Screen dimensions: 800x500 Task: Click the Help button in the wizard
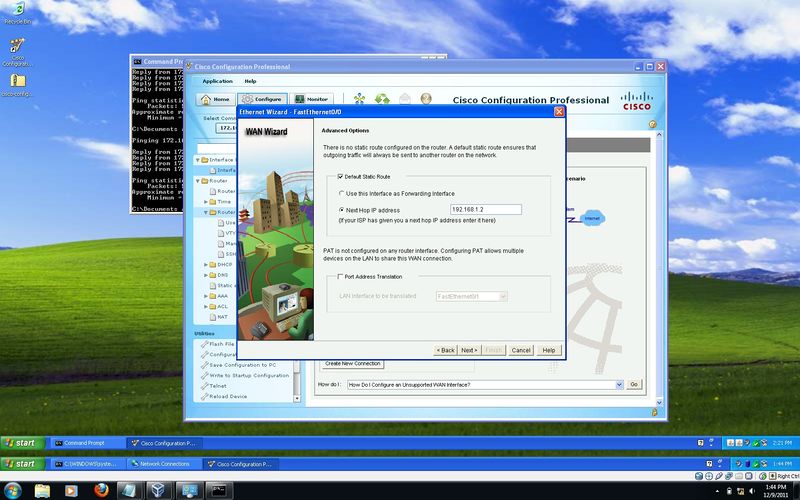549,351
